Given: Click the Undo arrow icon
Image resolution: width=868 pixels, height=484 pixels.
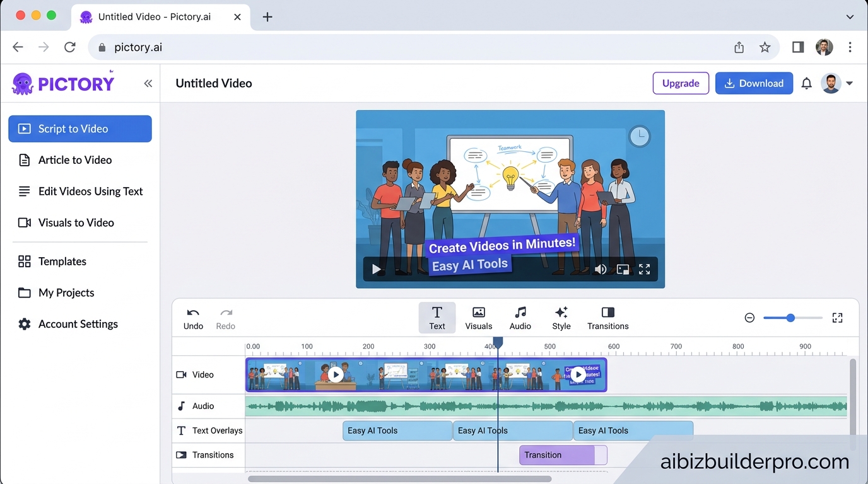Looking at the screenshot, I should tap(193, 313).
